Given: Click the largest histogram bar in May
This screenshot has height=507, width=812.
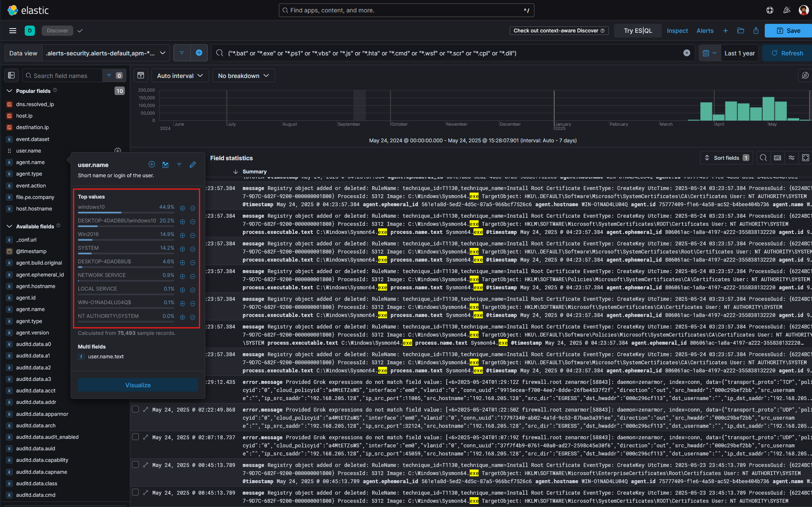Looking at the screenshot, I should pyautogui.click(x=768, y=109).
